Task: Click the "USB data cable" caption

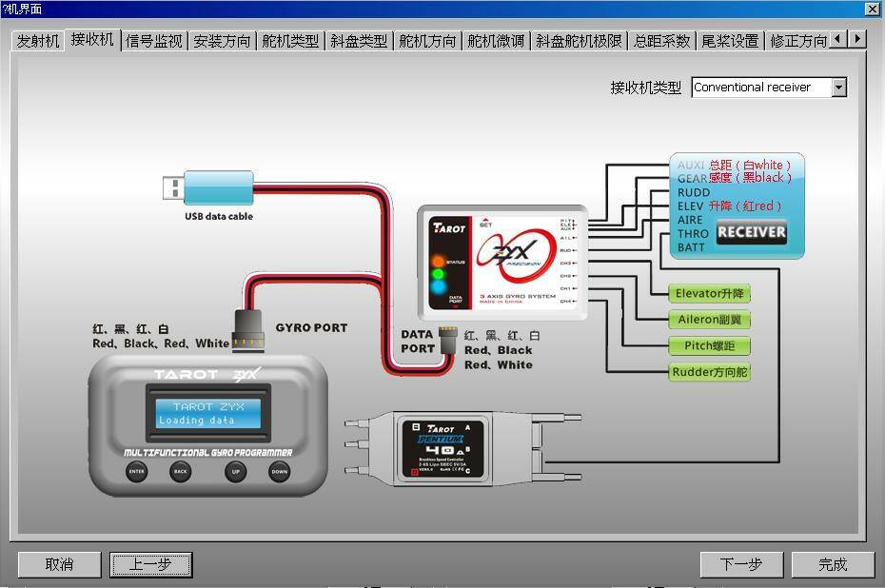Action: [219, 216]
